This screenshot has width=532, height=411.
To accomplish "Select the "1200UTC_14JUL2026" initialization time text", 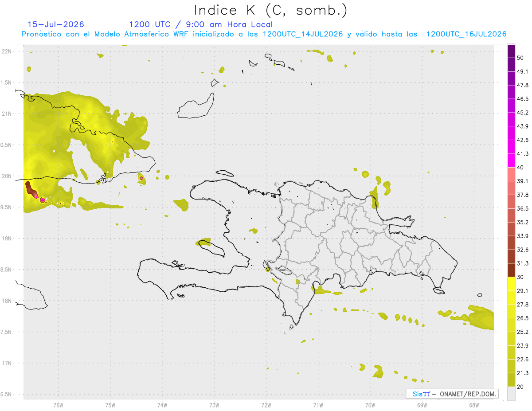I will tap(303, 34).
